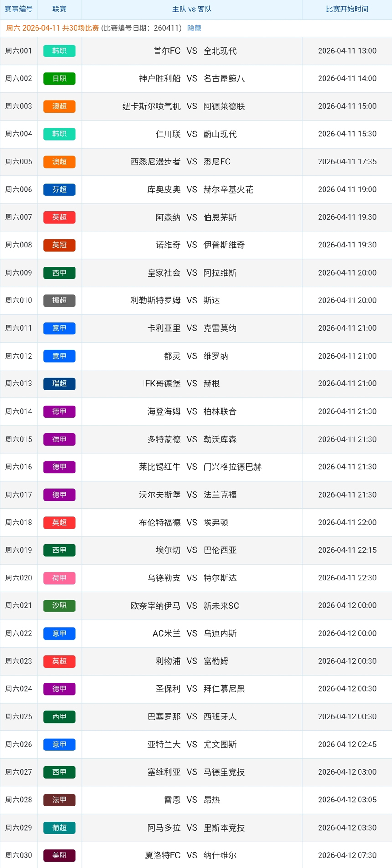Click the date header 周六 2026-04-11 共30场比赛
The height and width of the screenshot is (868, 392).
(52, 28)
